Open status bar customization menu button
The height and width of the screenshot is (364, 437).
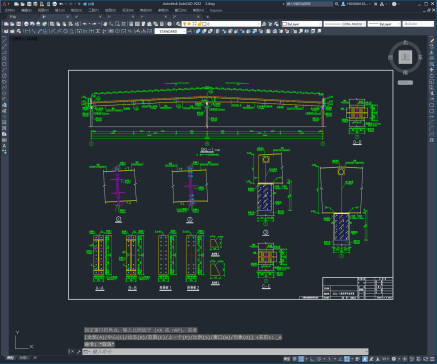tap(432, 359)
